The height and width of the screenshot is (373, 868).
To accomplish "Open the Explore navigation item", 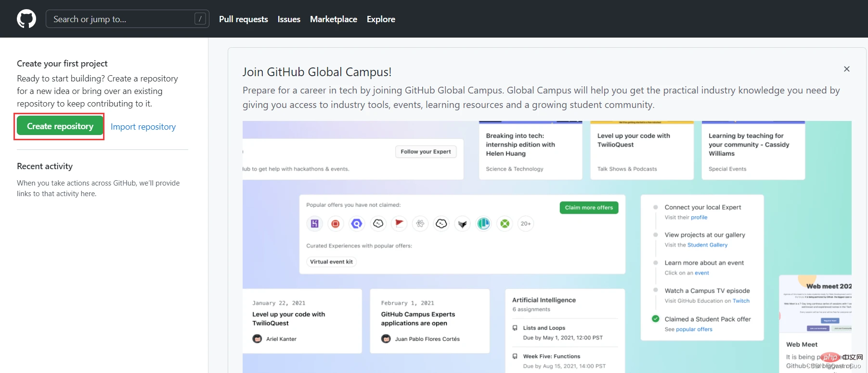I will point(381,19).
